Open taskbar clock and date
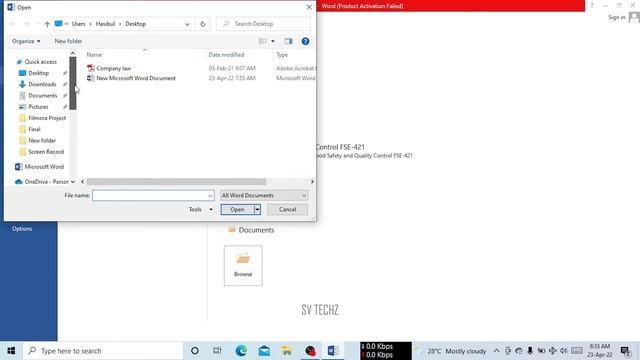 [x=600, y=351]
